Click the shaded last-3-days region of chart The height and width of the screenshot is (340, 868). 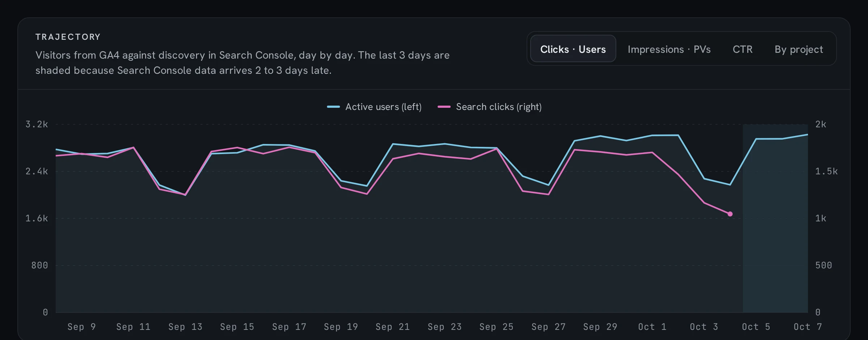point(775,218)
